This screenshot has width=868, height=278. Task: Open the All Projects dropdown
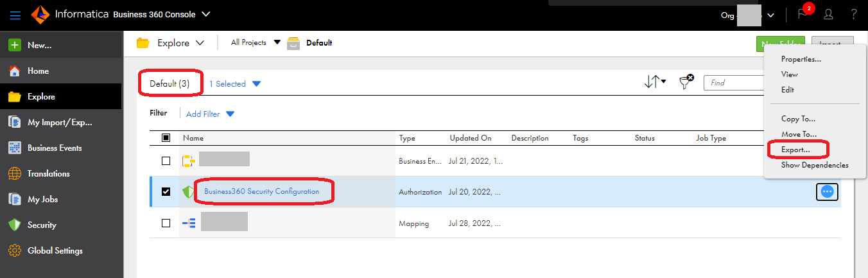point(256,42)
